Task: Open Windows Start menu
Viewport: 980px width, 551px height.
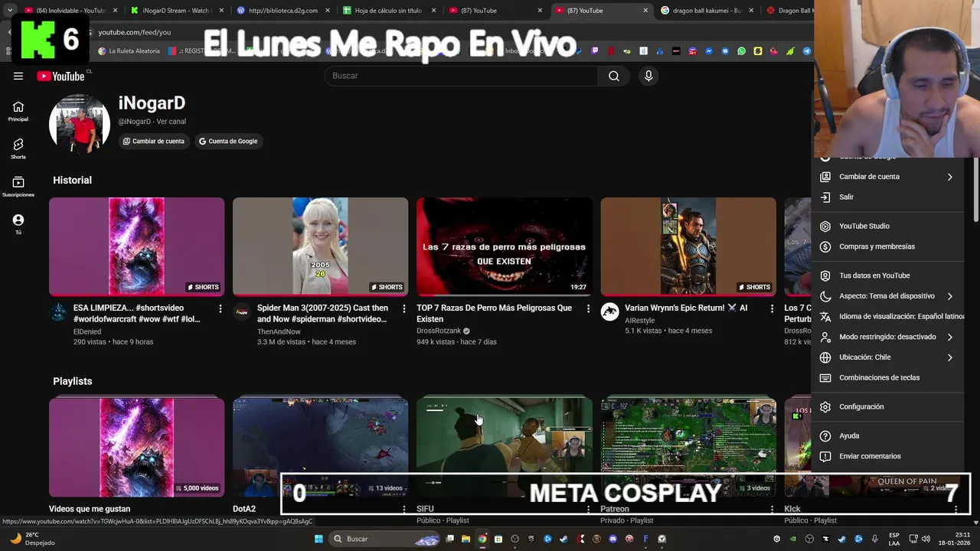Action: click(318, 539)
